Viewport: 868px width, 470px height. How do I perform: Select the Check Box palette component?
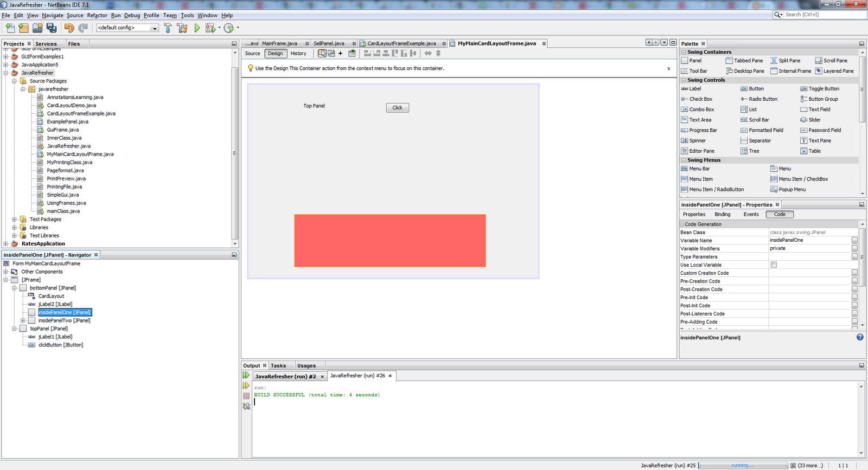click(x=697, y=99)
